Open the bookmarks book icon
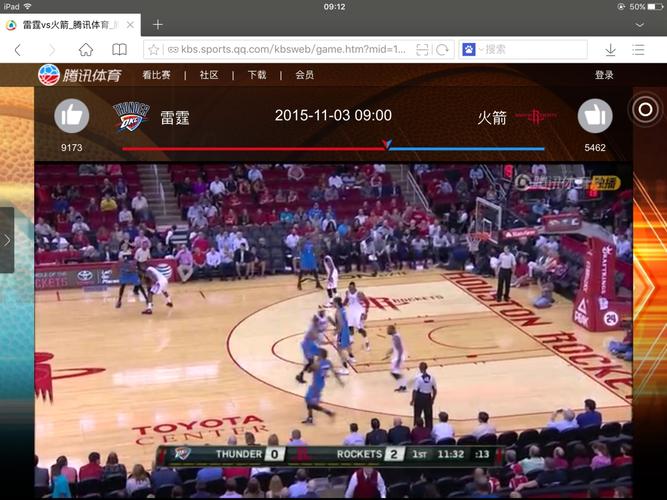Image resolution: width=667 pixels, height=500 pixels. click(119, 49)
